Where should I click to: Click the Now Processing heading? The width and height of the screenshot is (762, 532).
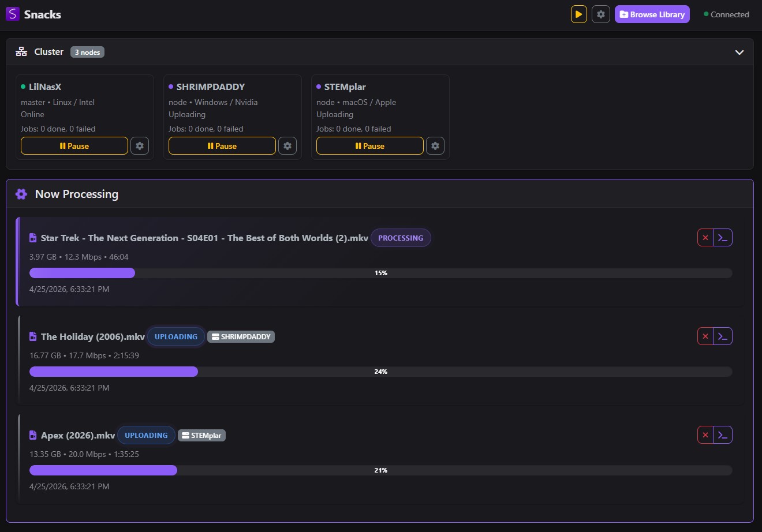tap(77, 194)
